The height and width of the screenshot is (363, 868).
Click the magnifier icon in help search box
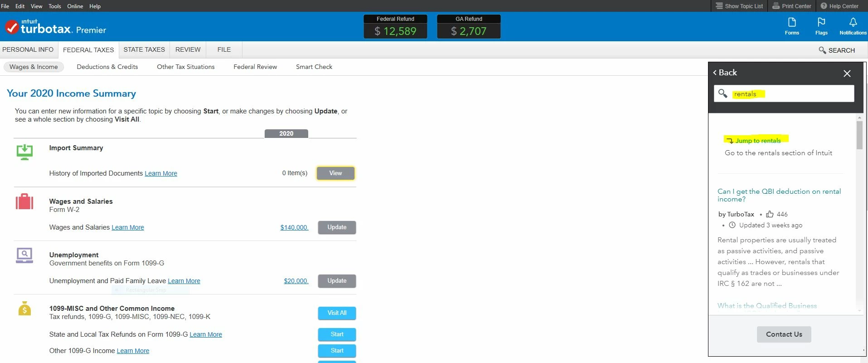click(723, 93)
